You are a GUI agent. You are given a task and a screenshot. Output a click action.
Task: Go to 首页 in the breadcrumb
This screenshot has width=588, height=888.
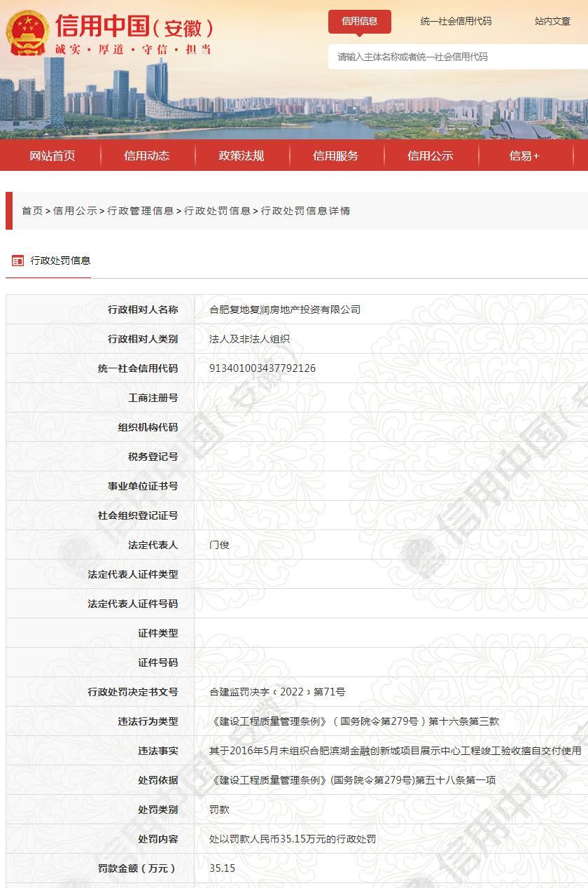[x=32, y=211]
